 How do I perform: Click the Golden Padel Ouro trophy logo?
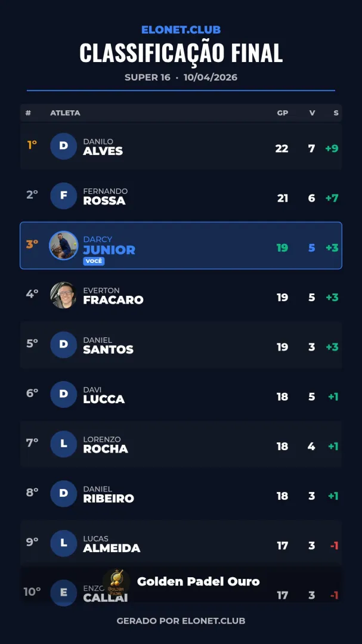click(116, 581)
